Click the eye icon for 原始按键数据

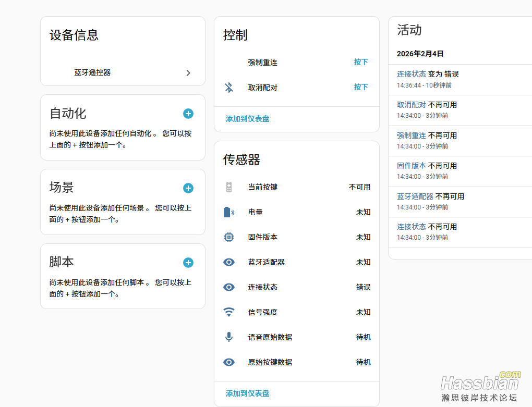click(229, 362)
